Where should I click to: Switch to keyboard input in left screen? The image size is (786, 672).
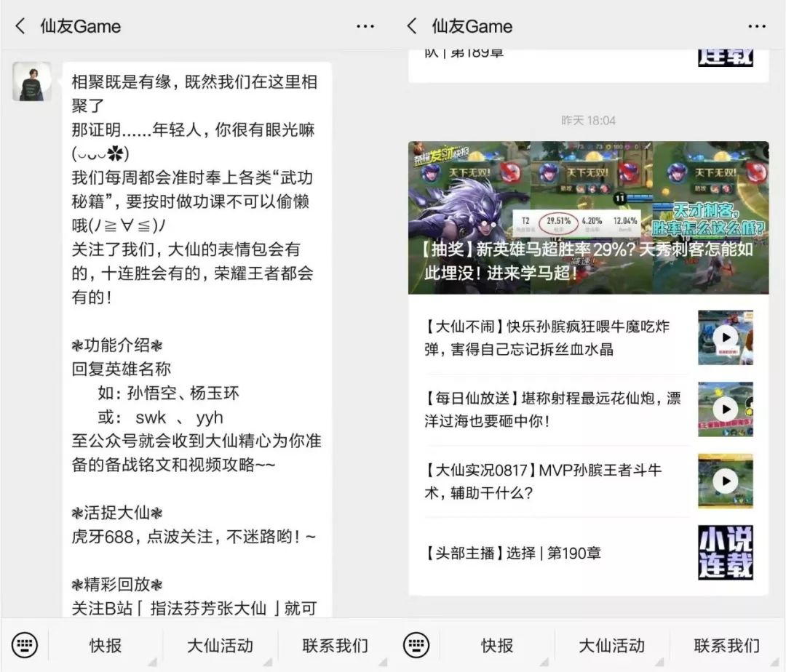click(24, 645)
